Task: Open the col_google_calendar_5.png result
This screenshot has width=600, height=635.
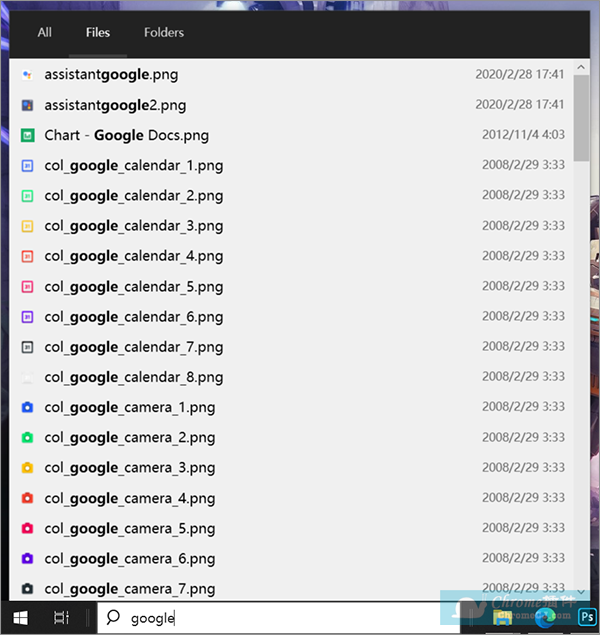Action: click(133, 287)
